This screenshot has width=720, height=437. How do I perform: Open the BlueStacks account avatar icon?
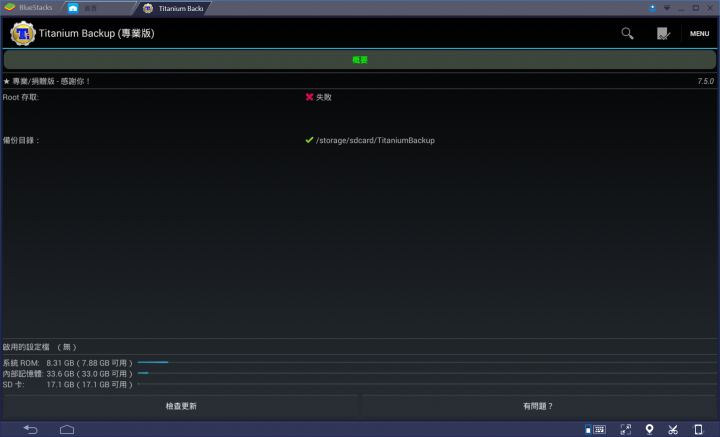(652, 8)
